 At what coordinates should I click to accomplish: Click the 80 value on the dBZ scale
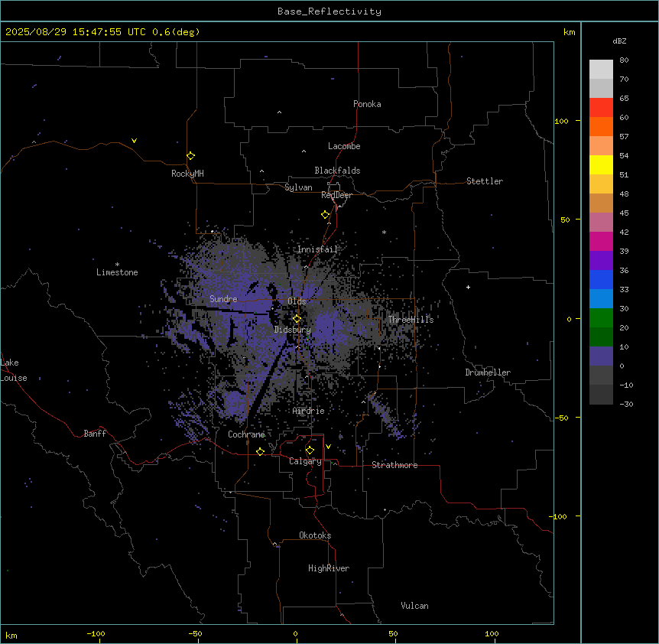coord(624,60)
